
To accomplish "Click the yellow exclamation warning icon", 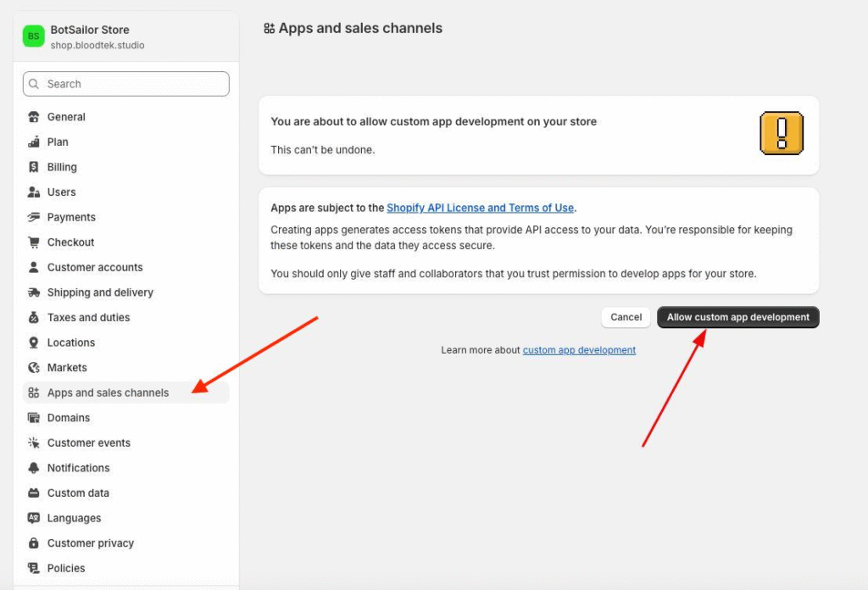I will point(781,133).
